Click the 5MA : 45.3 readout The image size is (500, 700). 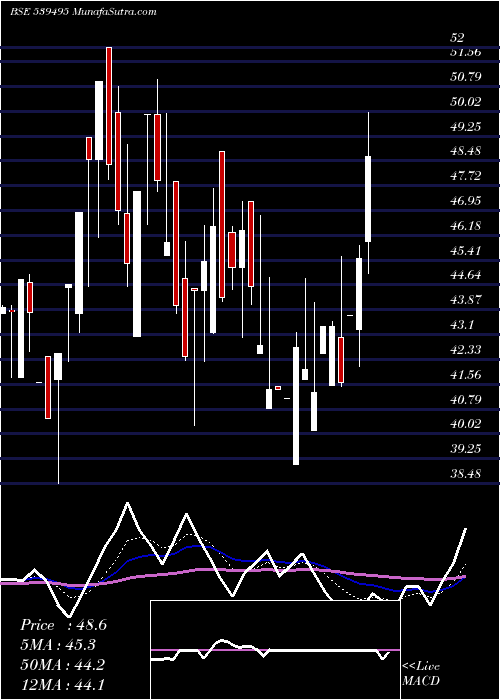[58, 645]
